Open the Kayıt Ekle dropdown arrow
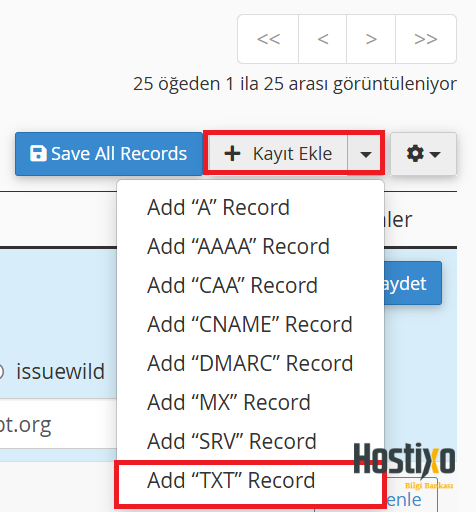This screenshot has height=512, width=476. tap(366, 154)
